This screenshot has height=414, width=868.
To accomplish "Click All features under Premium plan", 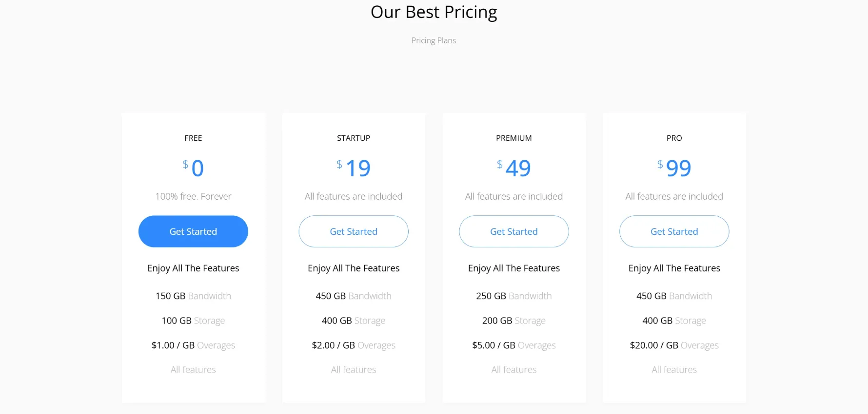I will pyautogui.click(x=514, y=370).
